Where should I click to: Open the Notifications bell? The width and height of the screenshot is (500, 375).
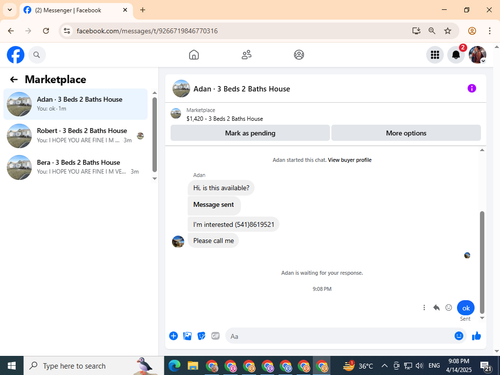point(456,55)
